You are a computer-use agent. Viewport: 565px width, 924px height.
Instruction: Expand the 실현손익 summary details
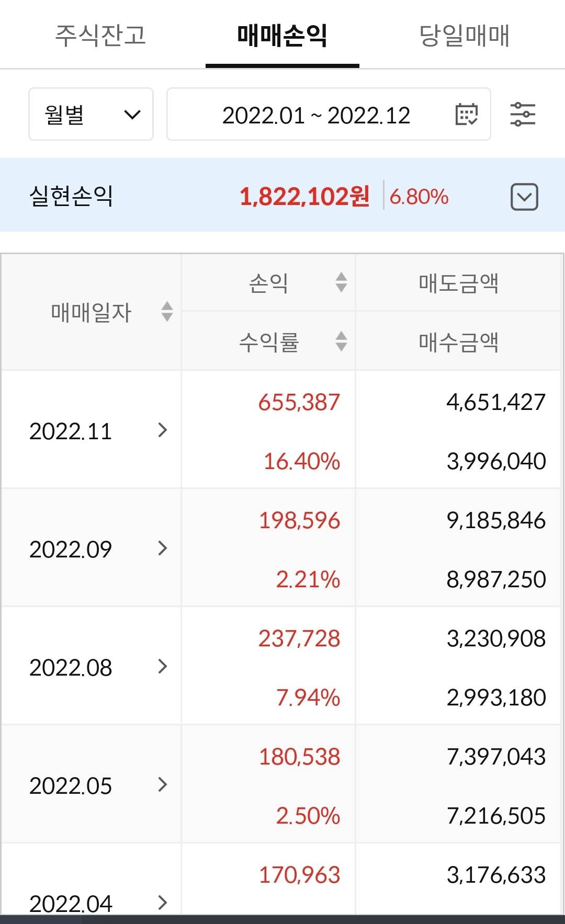[x=524, y=197]
